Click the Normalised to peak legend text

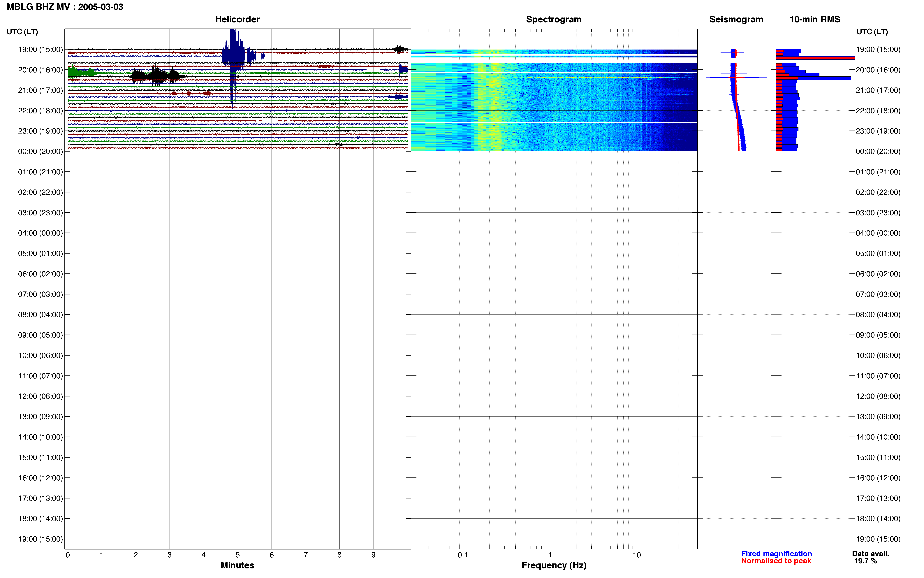[x=776, y=561]
